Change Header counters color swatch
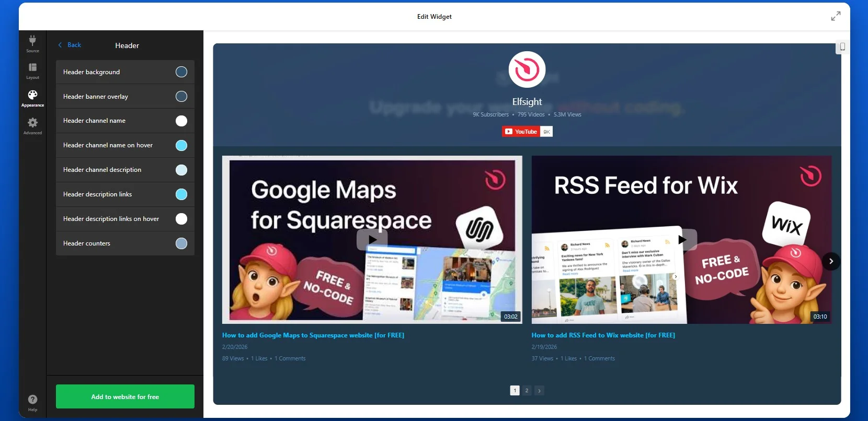868x421 pixels. click(181, 243)
